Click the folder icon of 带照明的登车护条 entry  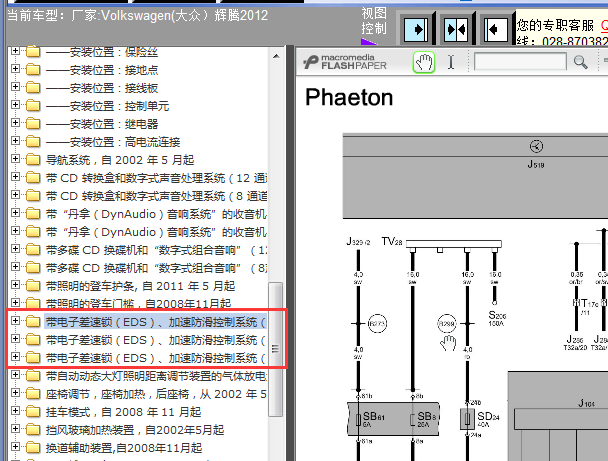[33, 285]
